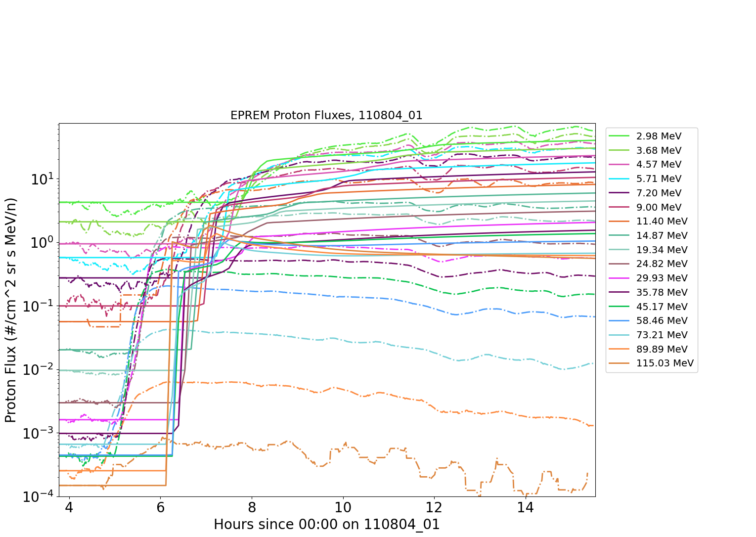Click the 89.89 MeV legend entry
This screenshot has width=756, height=537.
[648, 349]
